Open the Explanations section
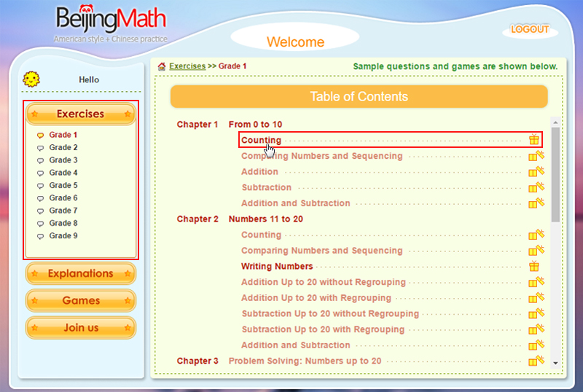This screenshot has width=583, height=392. point(81,273)
